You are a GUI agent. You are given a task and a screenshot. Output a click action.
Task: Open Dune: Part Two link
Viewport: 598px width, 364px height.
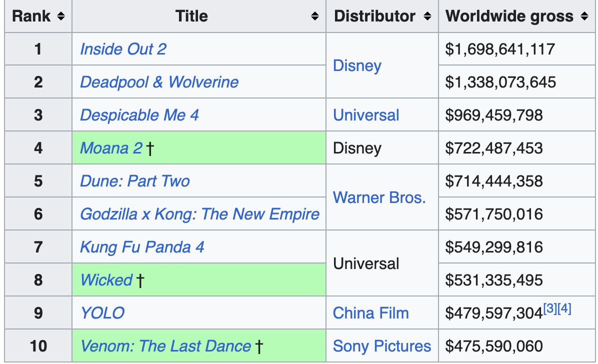coord(135,181)
